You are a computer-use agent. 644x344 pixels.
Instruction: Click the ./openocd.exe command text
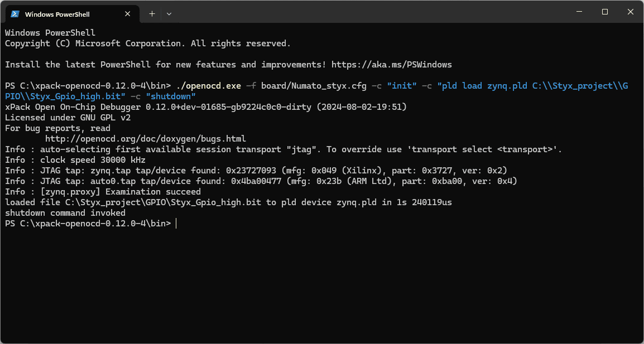[208, 86]
